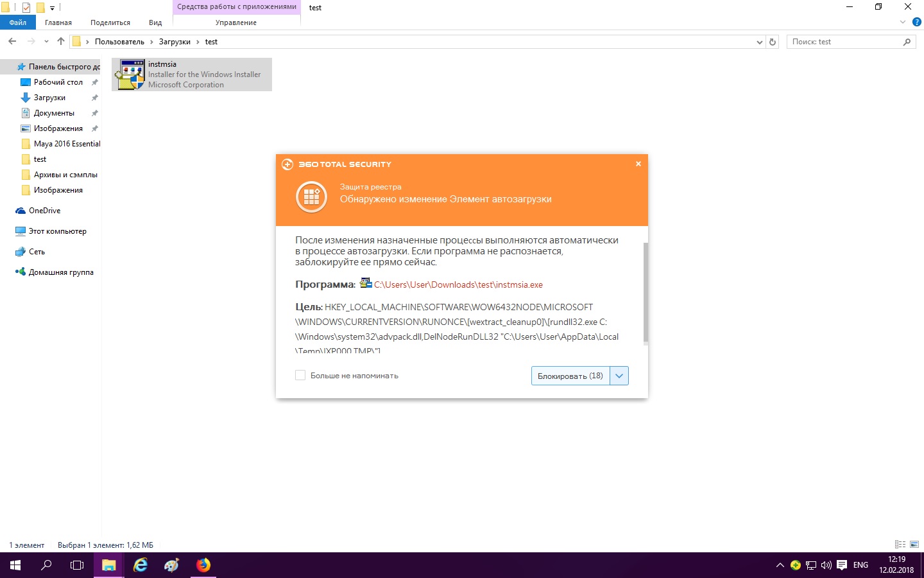The image size is (924, 578).
Task: Switch to large icons view layout
Action: click(914, 545)
